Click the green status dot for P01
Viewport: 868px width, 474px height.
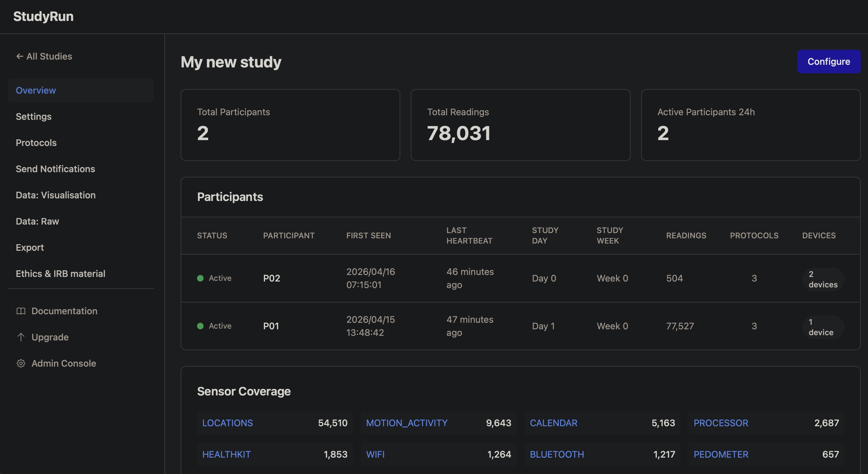200,326
